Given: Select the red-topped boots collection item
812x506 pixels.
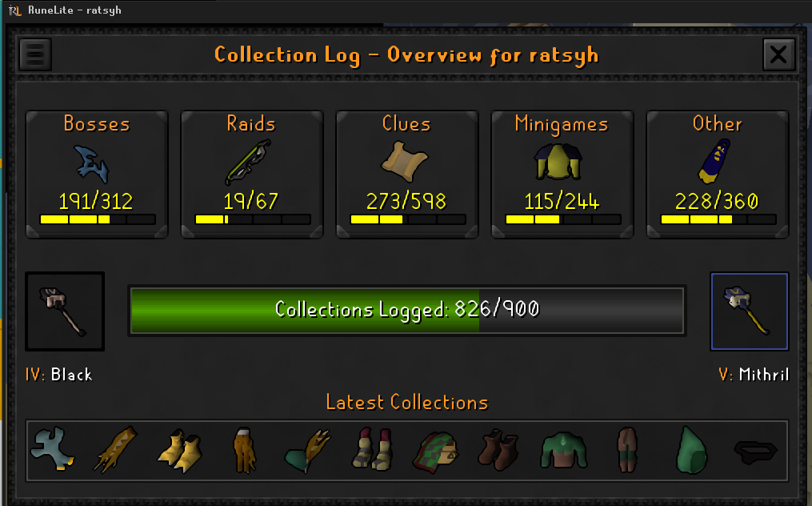Looking at the screenshot, I should click(372, 449).
